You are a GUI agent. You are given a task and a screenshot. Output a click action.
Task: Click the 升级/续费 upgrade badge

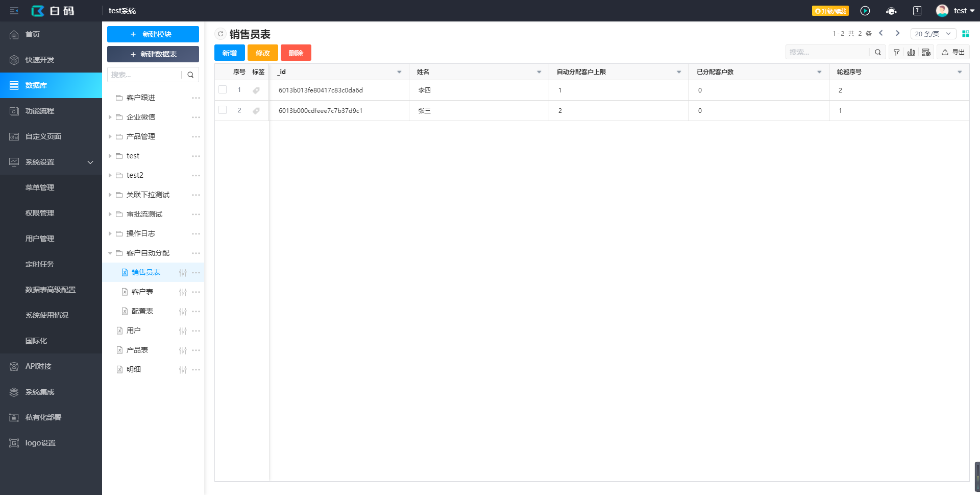(830, 11)
